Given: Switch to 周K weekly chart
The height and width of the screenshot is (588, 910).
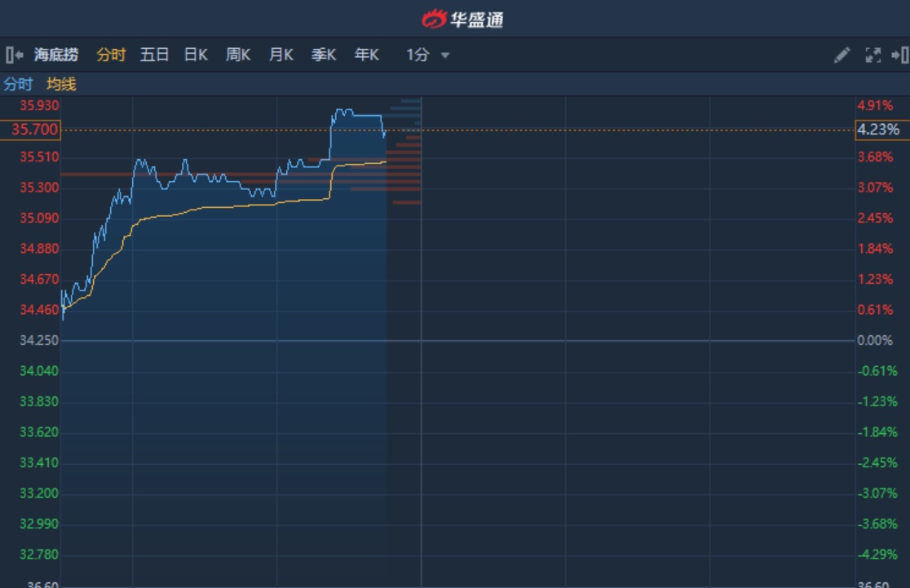Looking at the screenshot, I should (x=238, y=55).
